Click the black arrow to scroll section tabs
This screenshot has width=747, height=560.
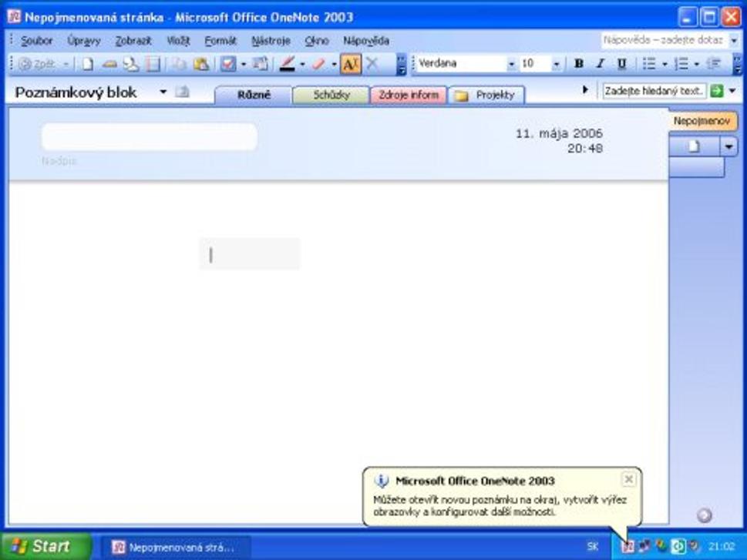click(x=585, y=90)
